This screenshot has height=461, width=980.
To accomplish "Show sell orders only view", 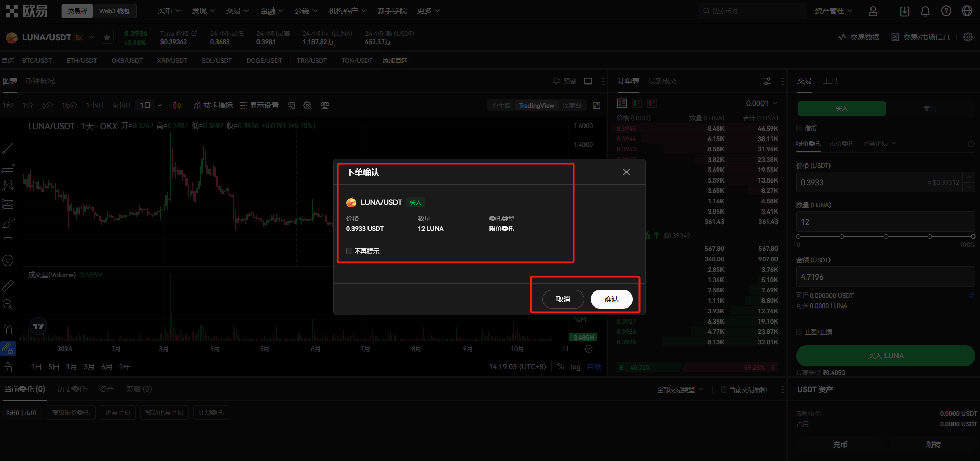I will 652,103.
